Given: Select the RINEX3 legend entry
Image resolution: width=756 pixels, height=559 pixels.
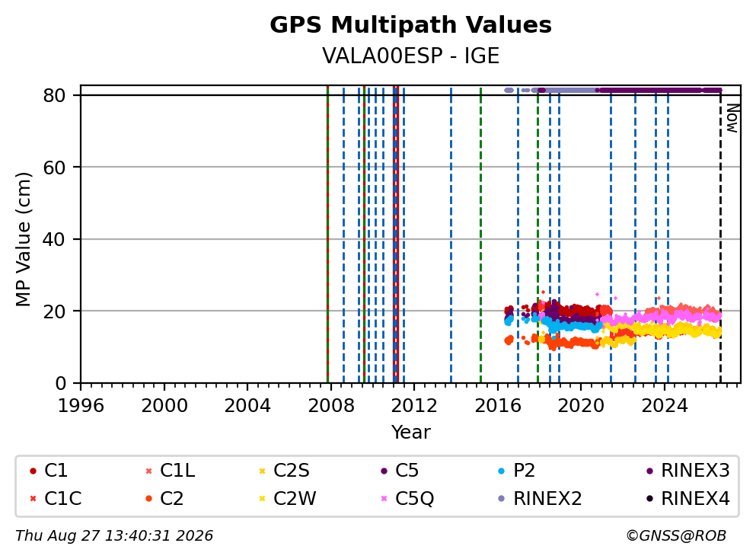Looking at the screenshot, I should pyautogui.click(x=688, y=471).
